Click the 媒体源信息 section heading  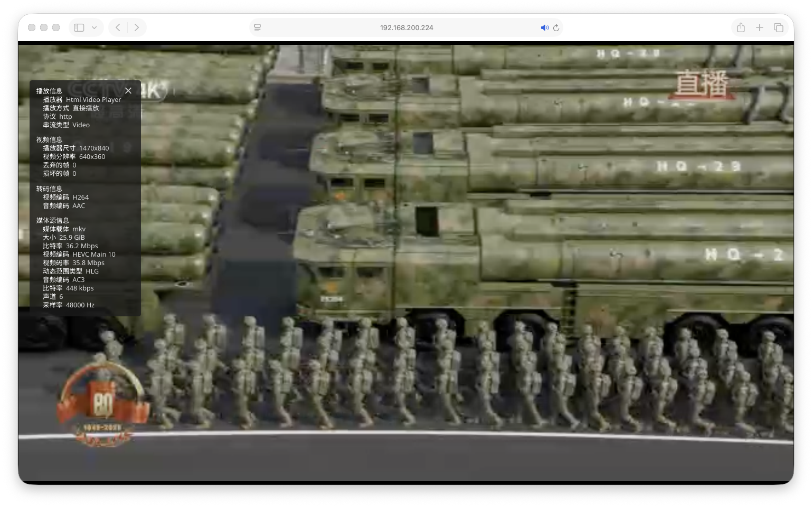[52, 220]
